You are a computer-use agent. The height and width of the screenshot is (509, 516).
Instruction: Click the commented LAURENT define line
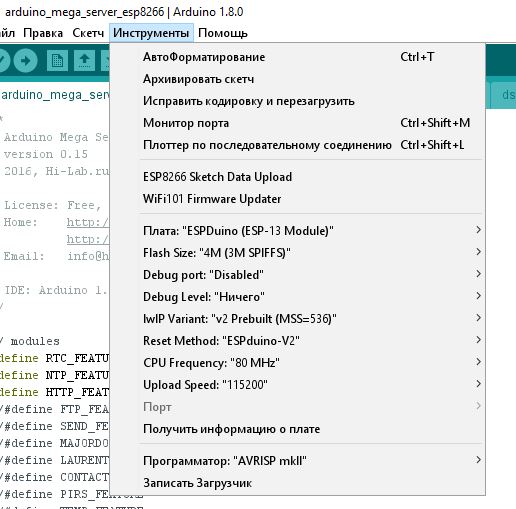54,460
